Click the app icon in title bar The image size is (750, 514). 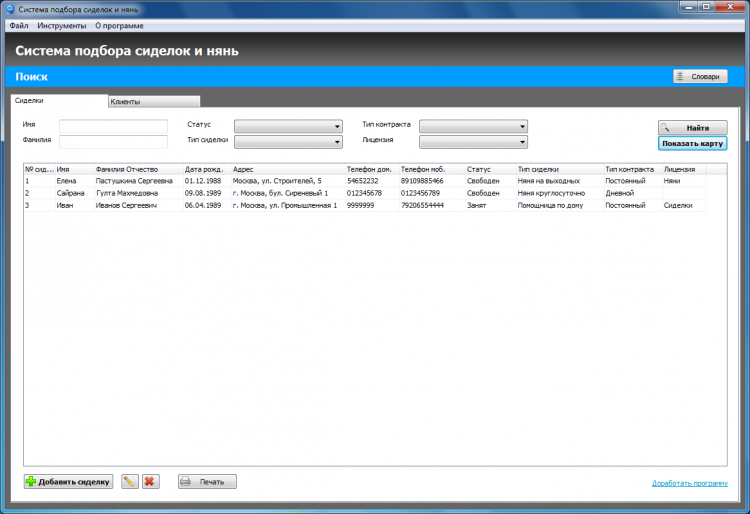pyautogui.click(x=10, y=9)
